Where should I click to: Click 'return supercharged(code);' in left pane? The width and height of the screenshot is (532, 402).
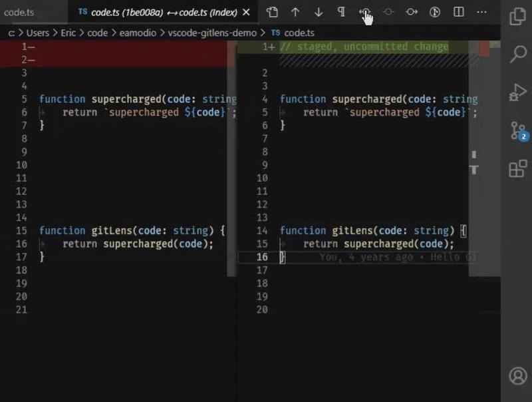(x=138, y=244)
